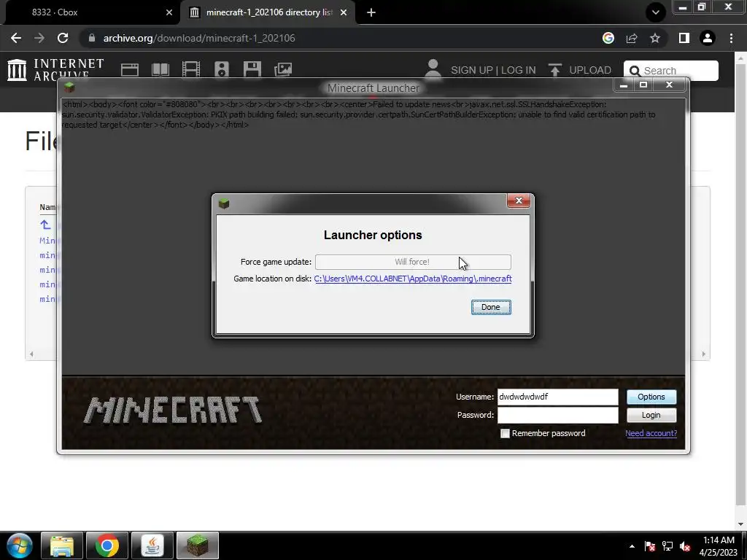The image size is (747, 560).
Task: Open the Images icon
Action: (x=283, y=69)
